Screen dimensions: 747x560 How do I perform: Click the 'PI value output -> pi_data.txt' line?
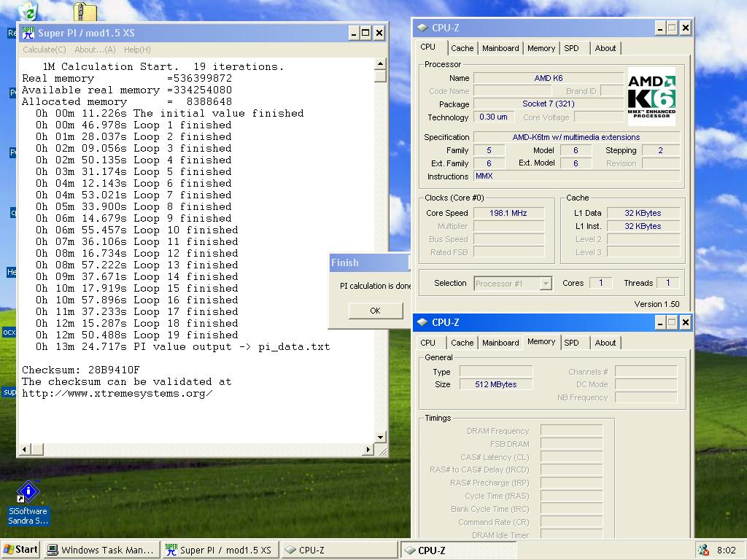(183, 346)
